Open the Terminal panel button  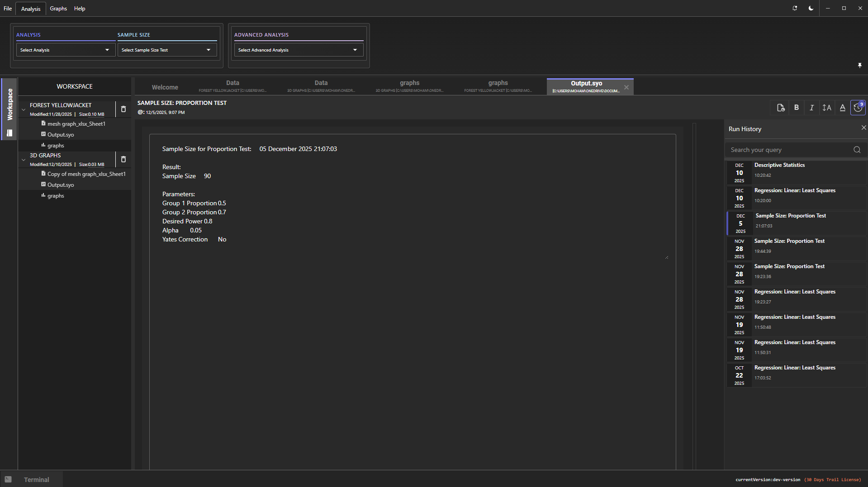click(x=31, y=479)
